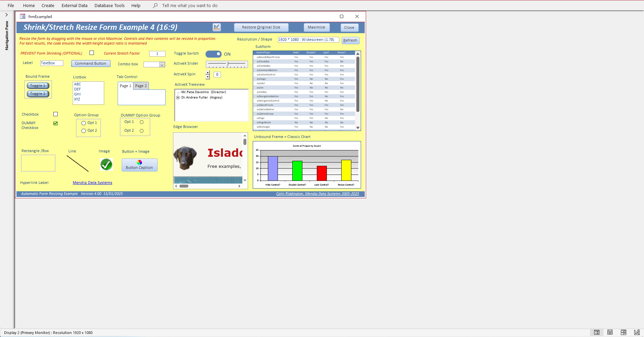This screenshot has width=644, height=337.
Task: Select Opt 2 in DUMMY Option Group
Action: (142, 131)
